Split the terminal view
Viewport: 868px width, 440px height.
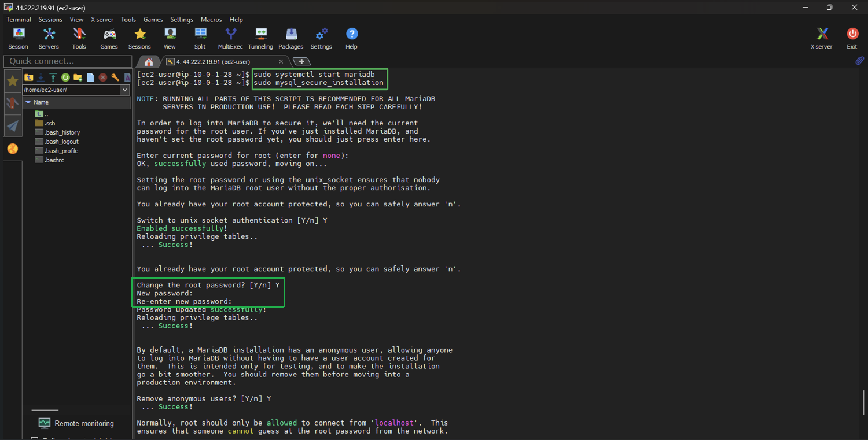pos(200,38)
